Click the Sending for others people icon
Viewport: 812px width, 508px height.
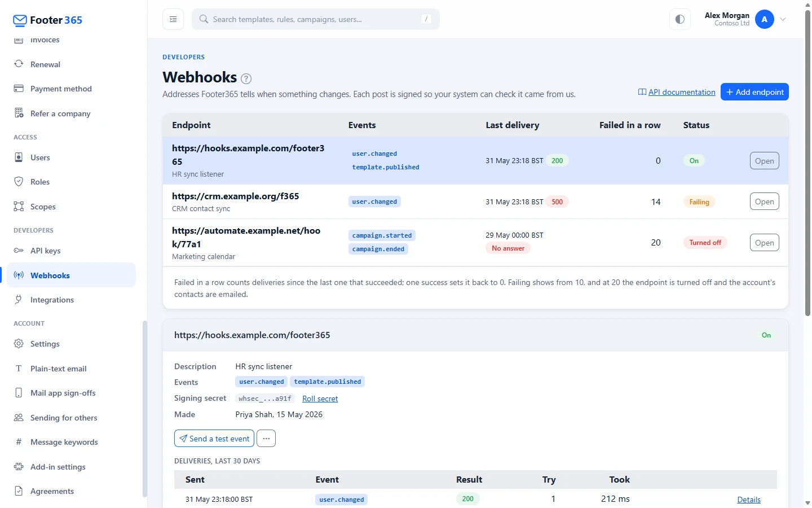point(19,417)
